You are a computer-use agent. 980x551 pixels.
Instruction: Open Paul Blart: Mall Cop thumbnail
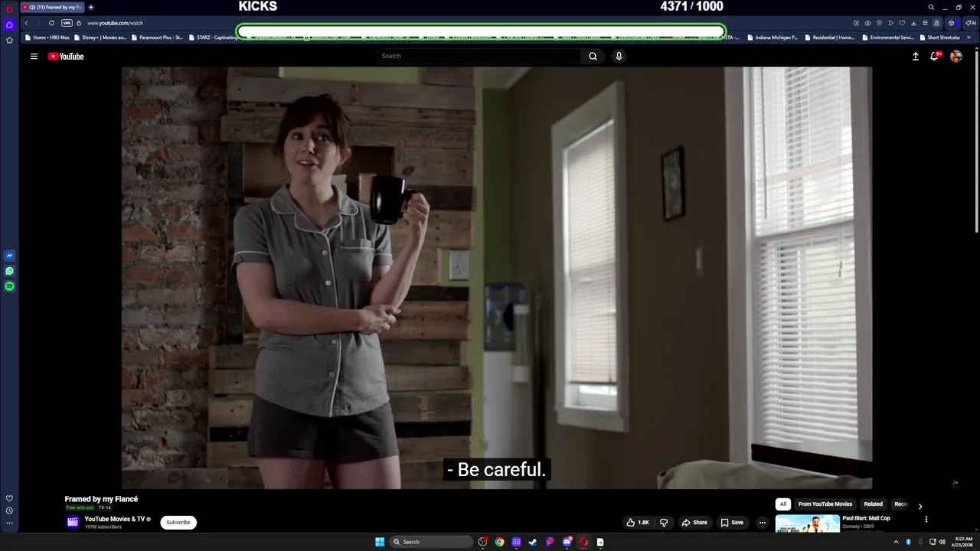point(807,523)
